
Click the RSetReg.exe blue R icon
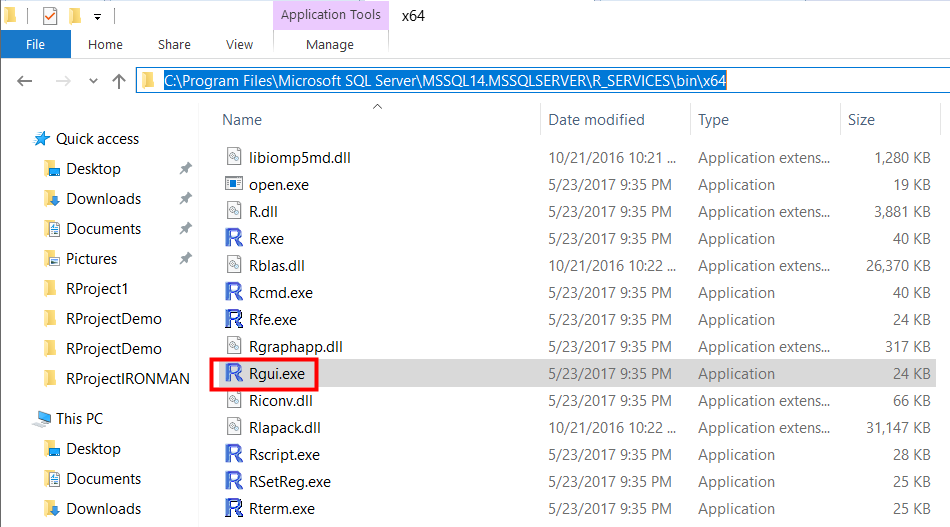[x=234, y=481]
